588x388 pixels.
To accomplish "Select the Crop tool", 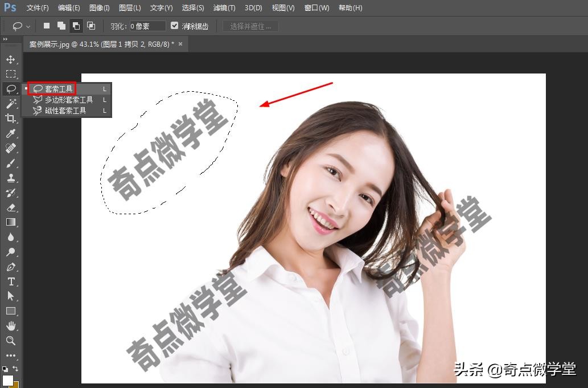I will point(11,119).
